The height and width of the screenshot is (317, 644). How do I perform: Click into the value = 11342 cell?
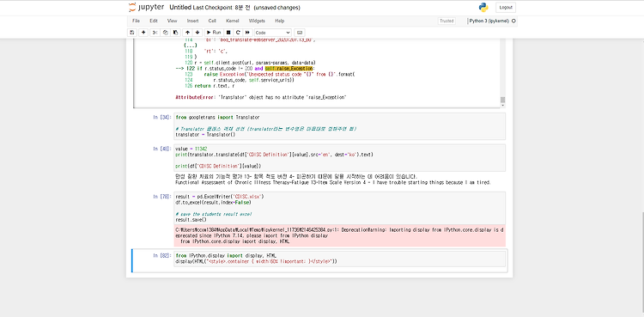(339, 157)
